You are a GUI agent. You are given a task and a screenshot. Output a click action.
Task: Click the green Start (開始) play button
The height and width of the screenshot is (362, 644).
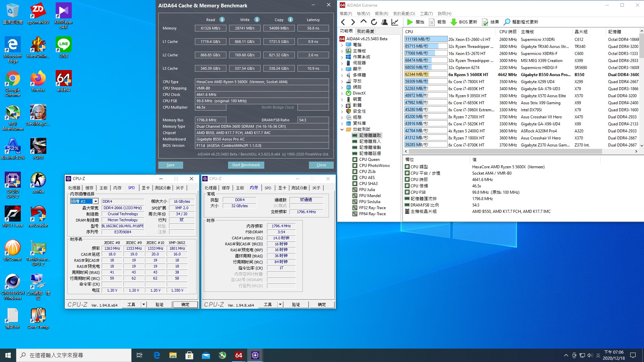click(416, 22)
